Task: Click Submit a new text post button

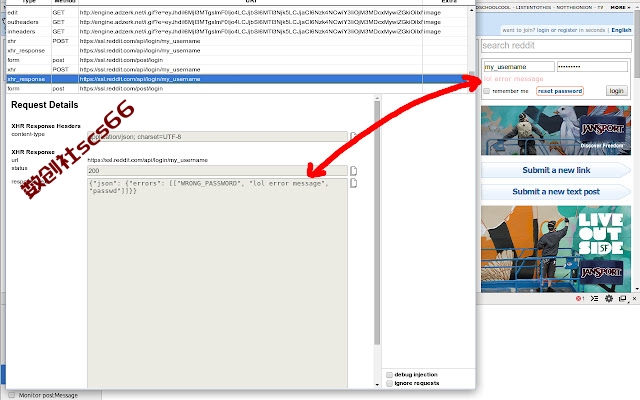Action: point(556,192)
